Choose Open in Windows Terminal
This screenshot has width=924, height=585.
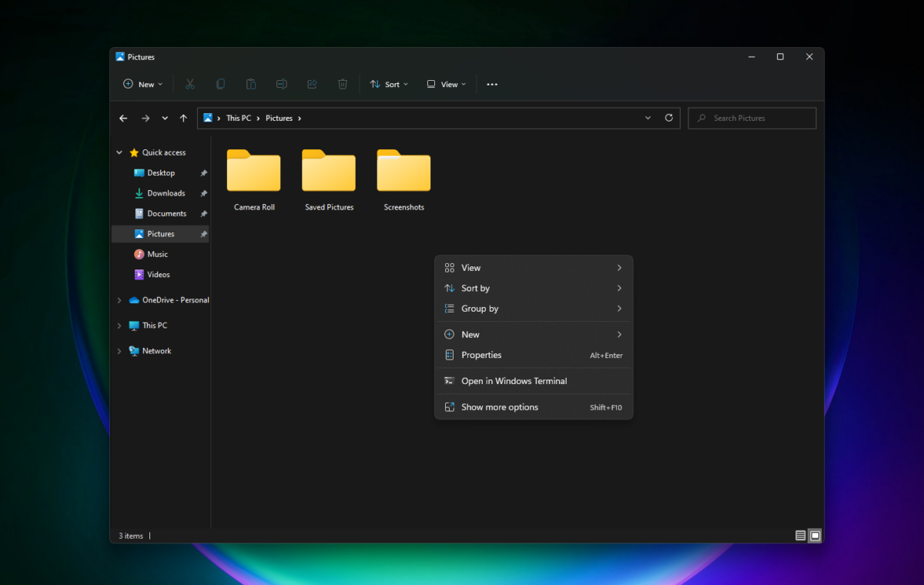[534, 381]
